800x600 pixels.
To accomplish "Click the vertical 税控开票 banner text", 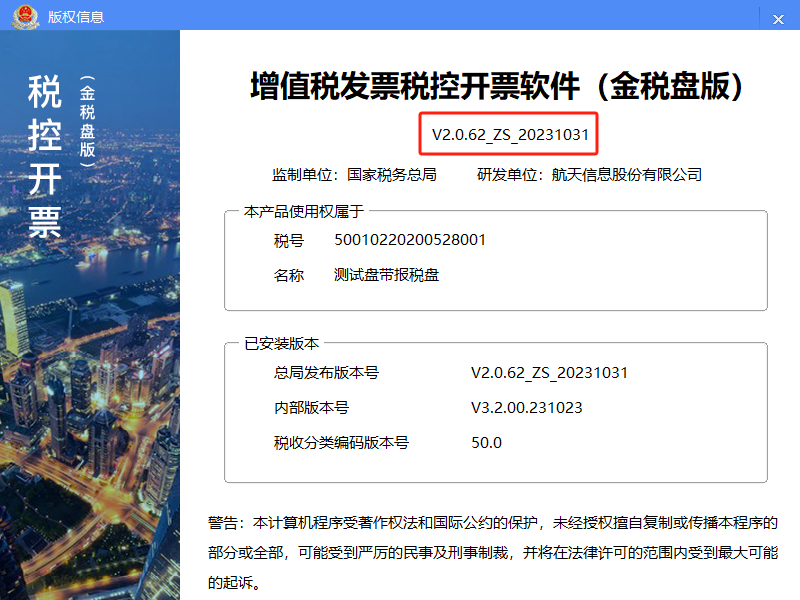I will pos(45,156).
